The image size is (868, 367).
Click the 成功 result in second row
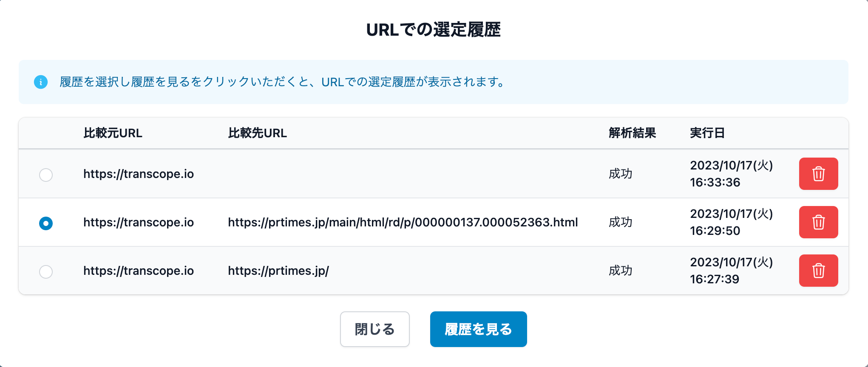(620, 222)
